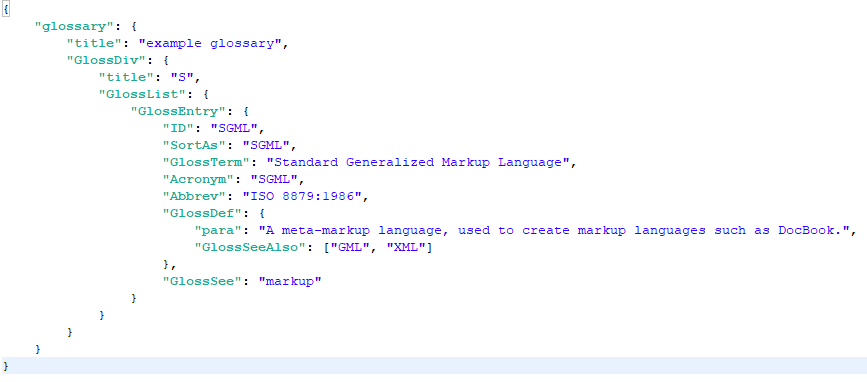The image size is (867, 382).
Task: Select the "example glossary" string value
Action: pyautogui.click(x=211, y=44)
